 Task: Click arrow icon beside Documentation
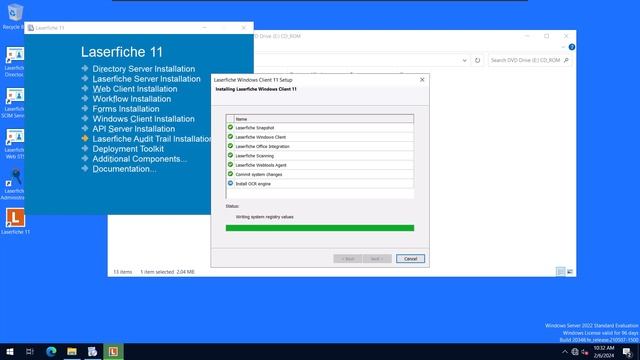point(85,168)
